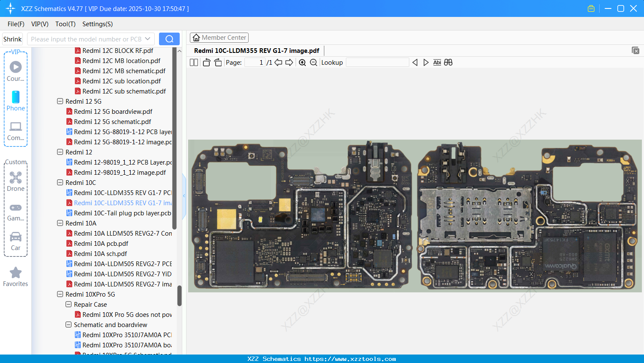Toggle the Abi match-case option
The image size is (644, 363).
437,63
